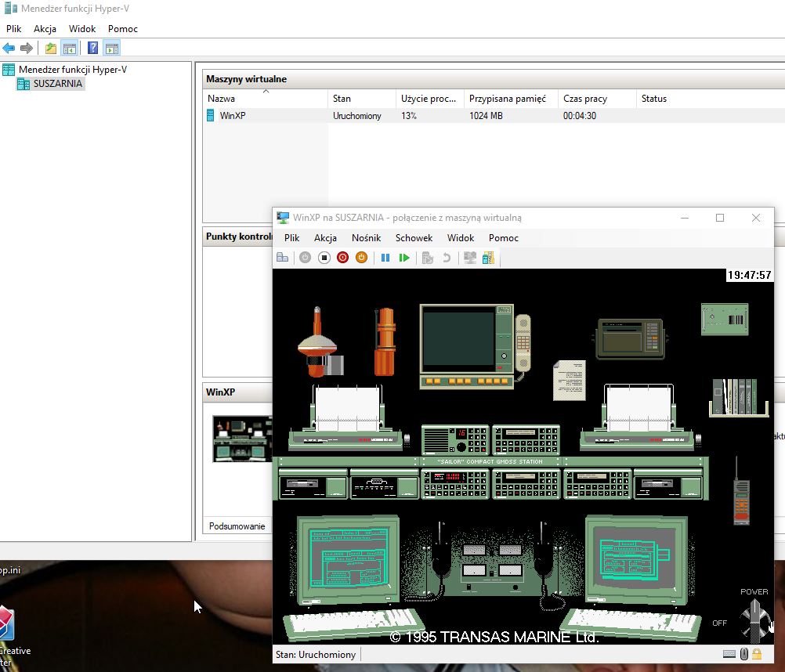The width and height of the screenshot is (785, 672).
Task: Click the enhanced session monitor icon
Action: (x=469, y=258)
